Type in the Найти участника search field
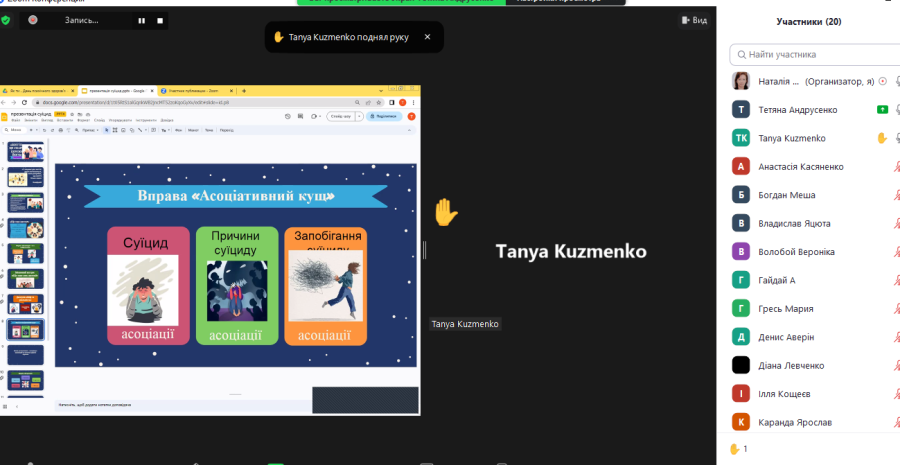The width and height of the screenshot is (900, 465). pos(815,55)
